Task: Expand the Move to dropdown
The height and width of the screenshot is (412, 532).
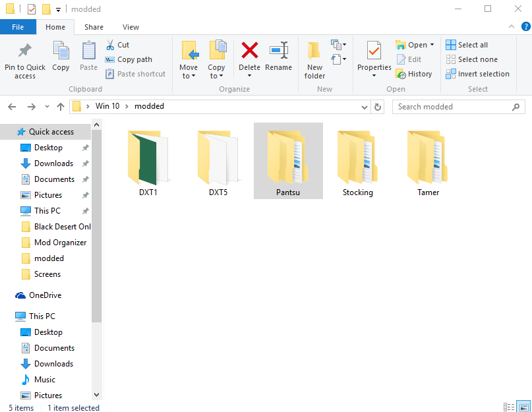Action: coord(189,76)
